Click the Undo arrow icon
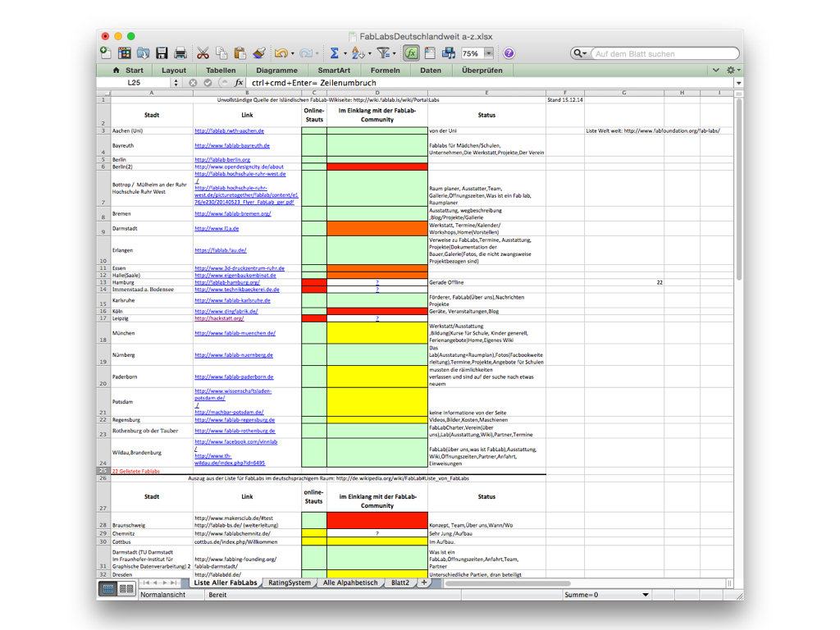 (x=281, y=53)
